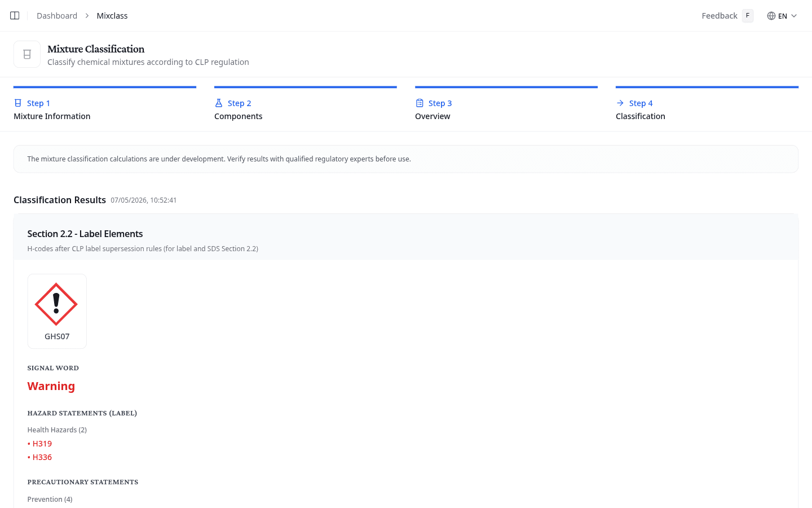812x508 pixels.
Task: Click the under-development disclaimer notice
Action: pos(406,159)
